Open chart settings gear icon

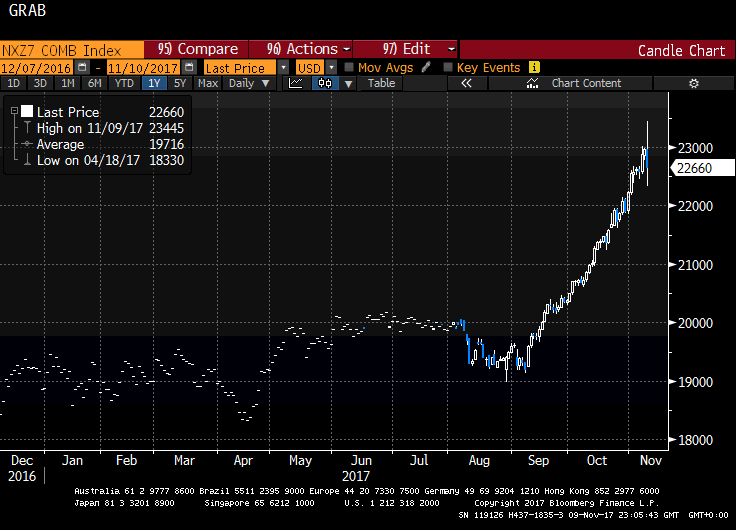pyautogui.click(x=694, y=84)
